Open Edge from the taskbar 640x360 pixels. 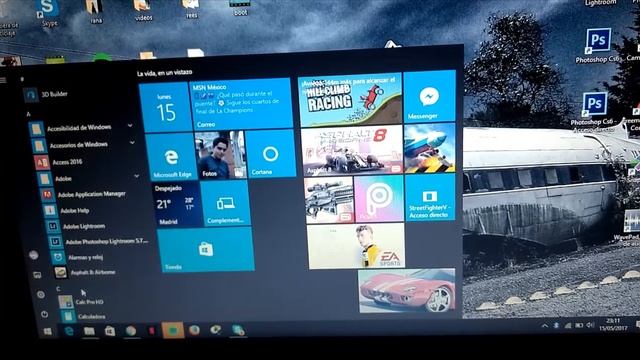click(x=69, y=331)
